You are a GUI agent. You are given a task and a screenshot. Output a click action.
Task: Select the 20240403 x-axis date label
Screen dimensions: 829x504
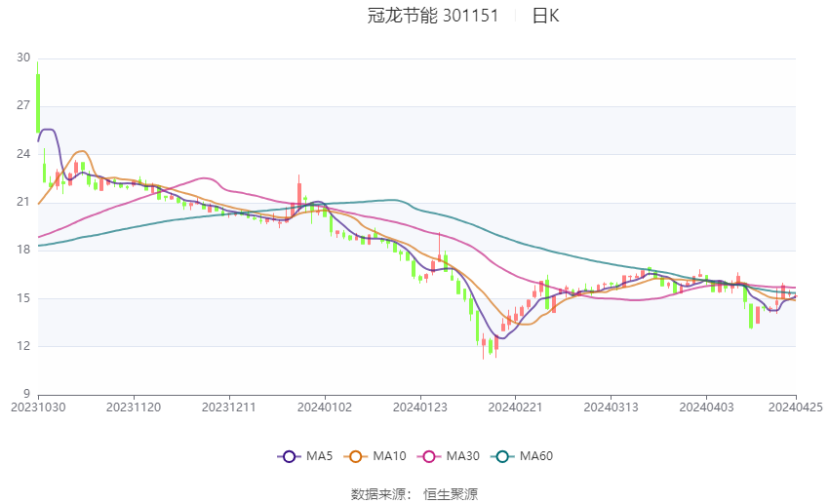[707, 407]
